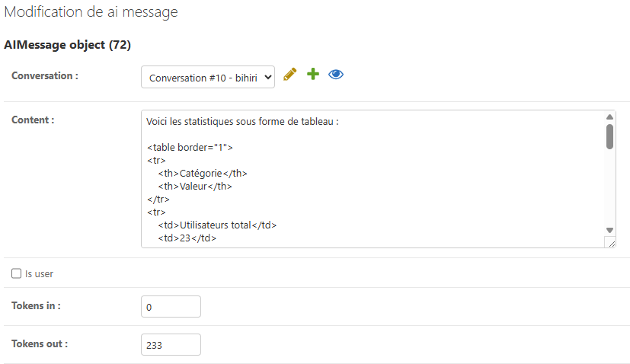Screen dimensions: 630x364
Task: Click the 'Tokens in :' label
Action: [x=36, y=305]
